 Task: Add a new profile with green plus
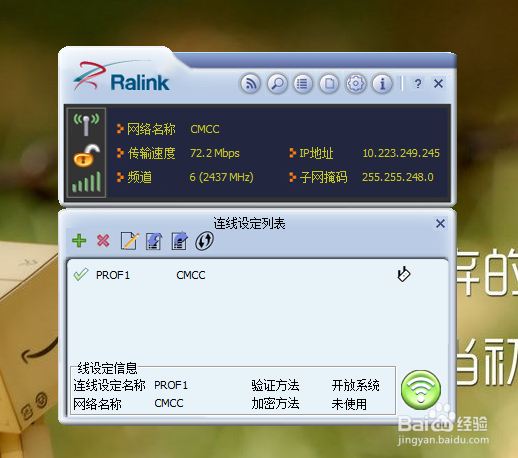79,240
